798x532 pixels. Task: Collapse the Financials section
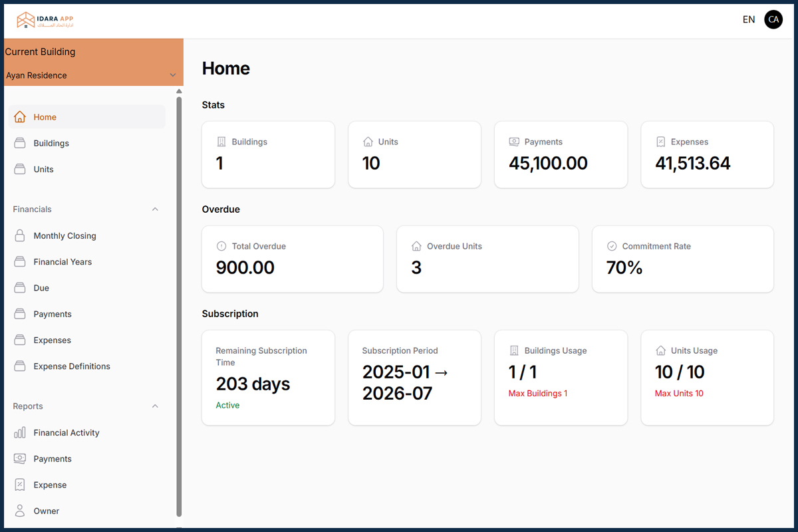click(x=155, y=209)
